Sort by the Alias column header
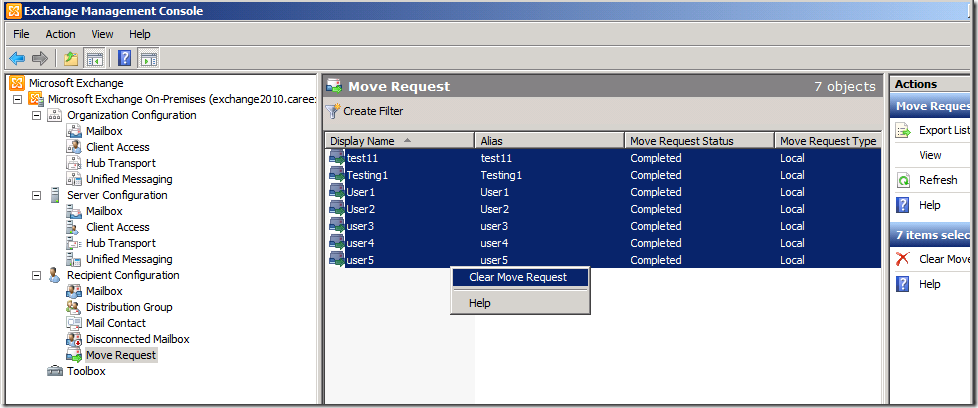Screen dimensions: 978x408 [x=550, y=141]
